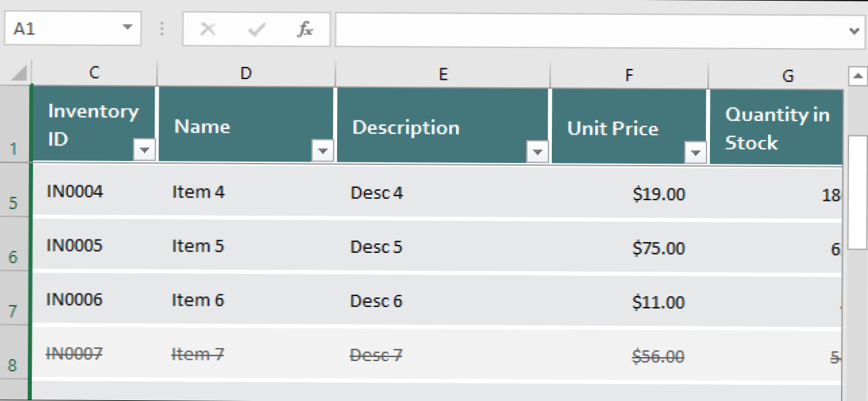Select column D header

pyautogui.click(x=246, y=74)
